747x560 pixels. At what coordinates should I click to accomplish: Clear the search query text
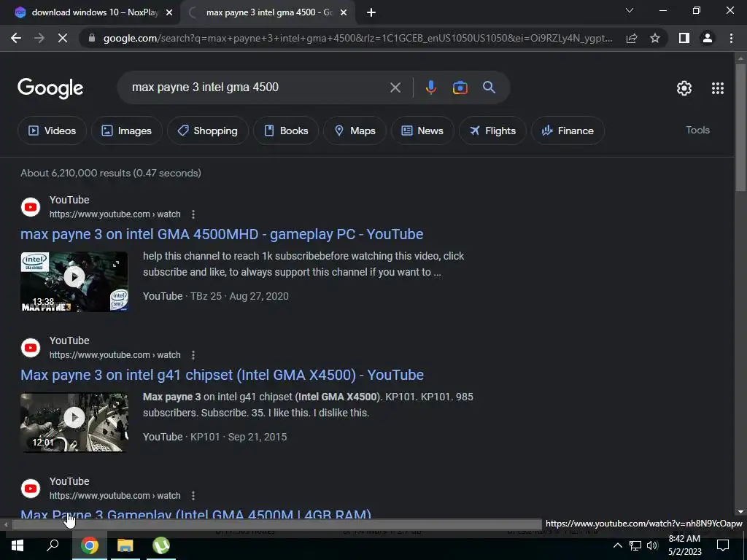(x=395, y=87)
